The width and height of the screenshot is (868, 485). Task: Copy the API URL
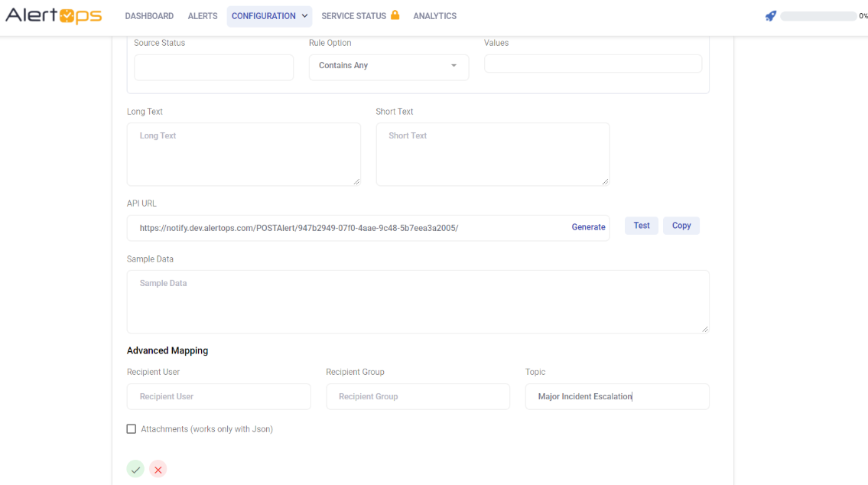click(x=681, y=226)
